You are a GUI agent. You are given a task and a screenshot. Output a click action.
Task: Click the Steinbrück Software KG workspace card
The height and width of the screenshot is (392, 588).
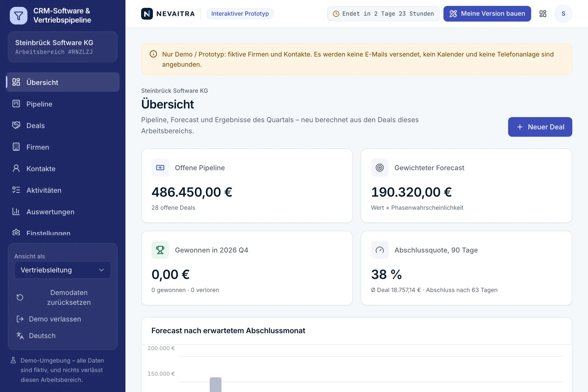[x=63, y=47]
